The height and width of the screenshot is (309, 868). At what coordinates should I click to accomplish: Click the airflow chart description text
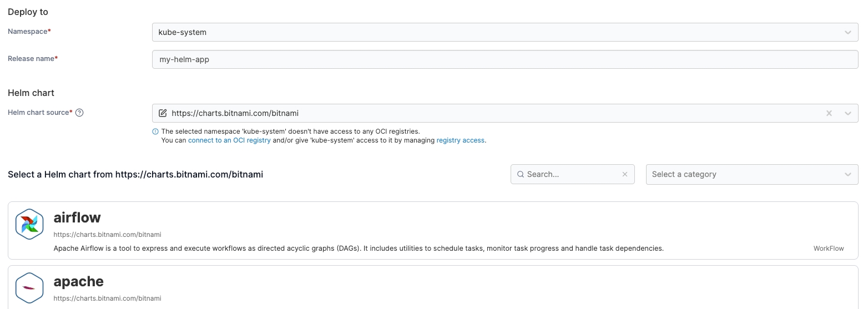[x=358, y=249]
